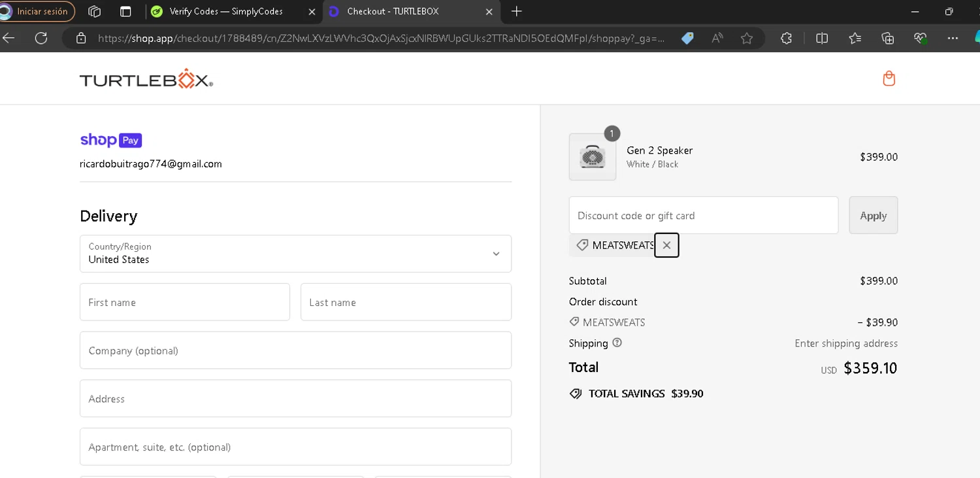Open browser Settings and more menu
Screen dimensions: 980x478
point(953,39)
